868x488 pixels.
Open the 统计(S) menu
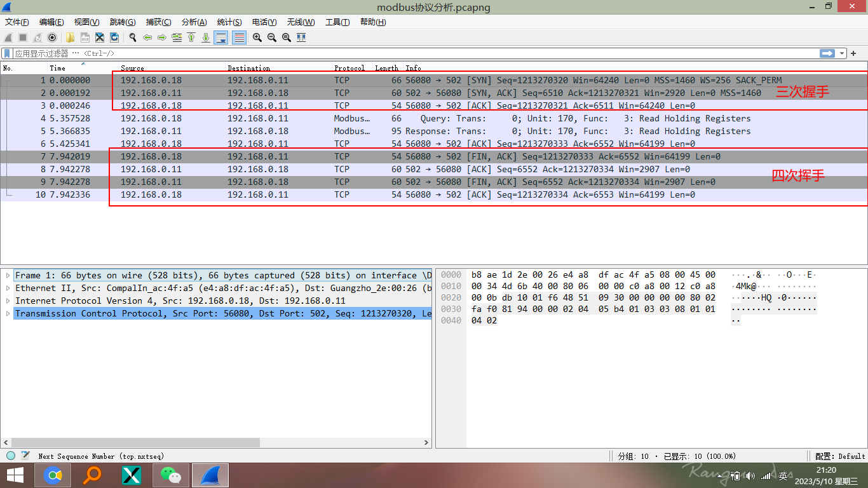(229, 22)
